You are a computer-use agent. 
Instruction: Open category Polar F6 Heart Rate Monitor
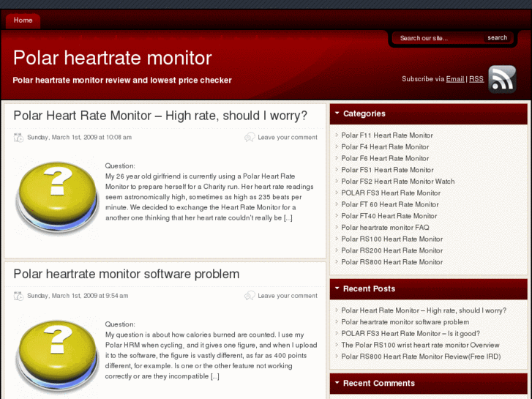point(385,159)
